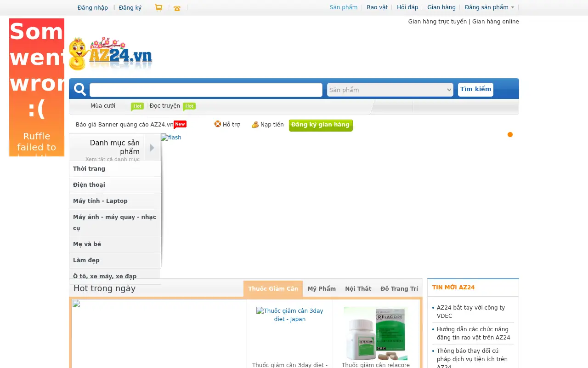Click the Hot badge beside Đọc truyện
Screen dimensions: 588x368
189,106
